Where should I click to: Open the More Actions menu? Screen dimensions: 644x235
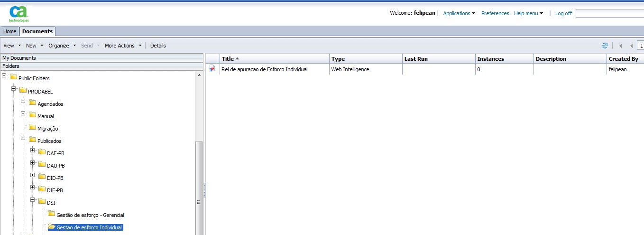click(x=123, y=46)
